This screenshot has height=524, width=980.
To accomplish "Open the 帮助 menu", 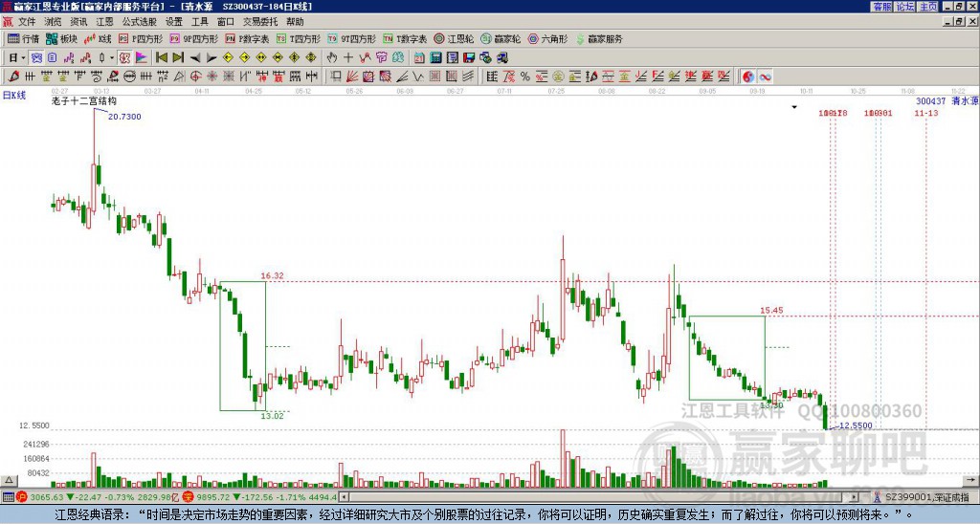I will point(295,22).
